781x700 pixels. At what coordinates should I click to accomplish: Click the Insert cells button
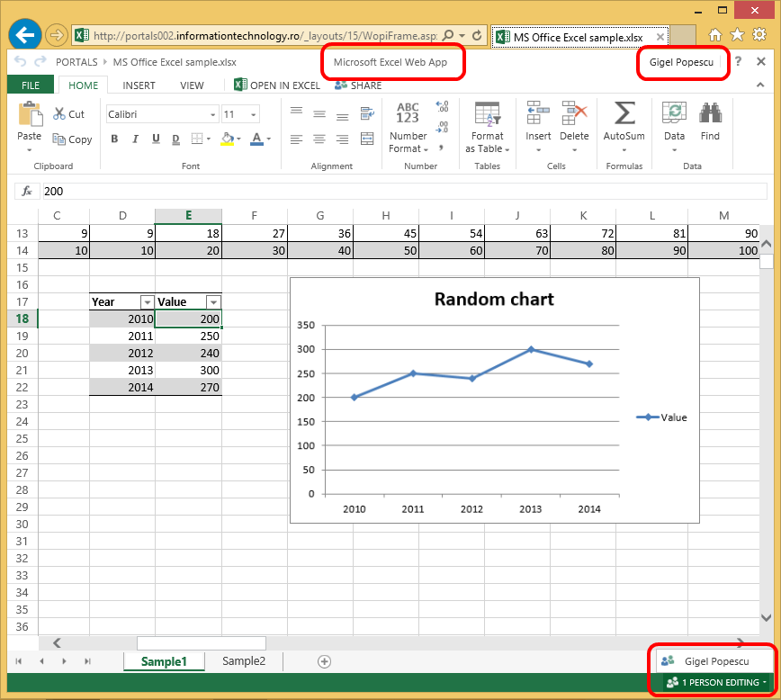pyautogui.click(x=538, y=127)
